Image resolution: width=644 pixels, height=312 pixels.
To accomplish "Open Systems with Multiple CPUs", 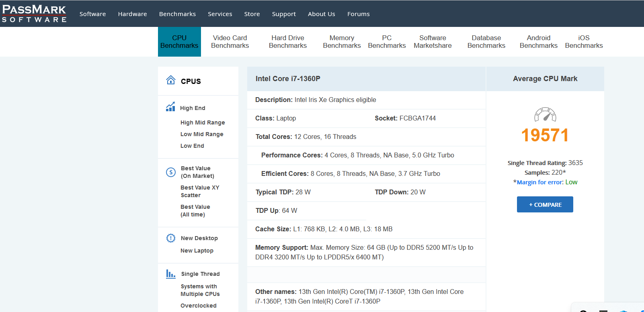I will pos(200,290).
